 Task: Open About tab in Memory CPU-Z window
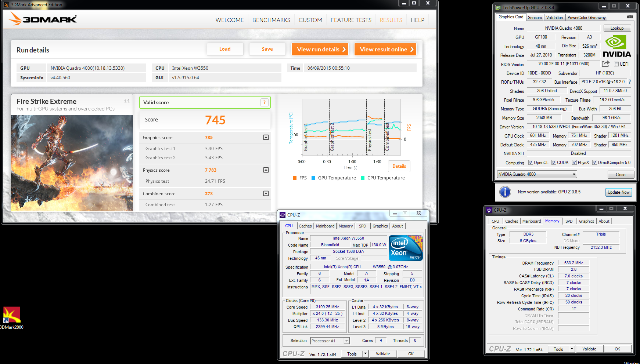(x=604, y=221)
